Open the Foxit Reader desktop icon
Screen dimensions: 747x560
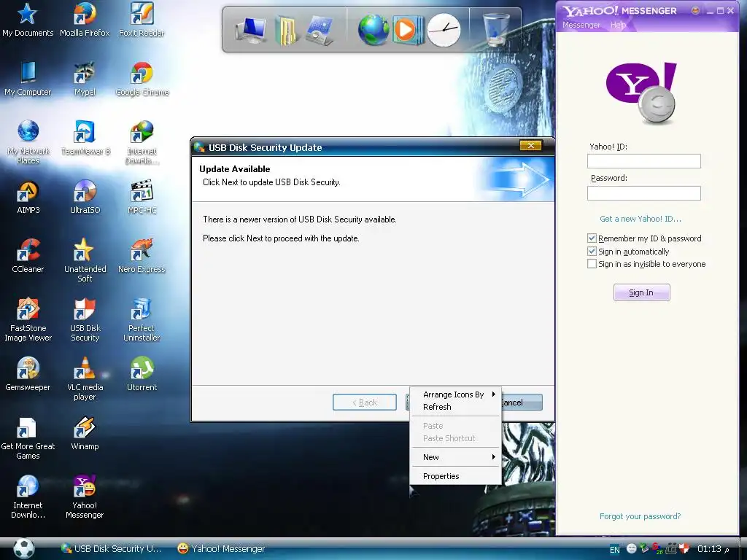[142, 20]
